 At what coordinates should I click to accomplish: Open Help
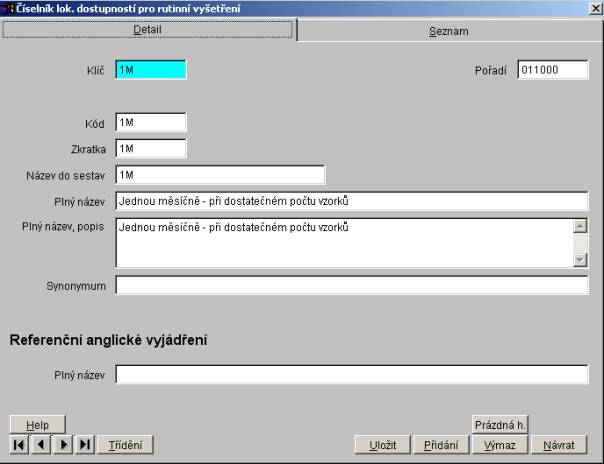coord(37,425)
